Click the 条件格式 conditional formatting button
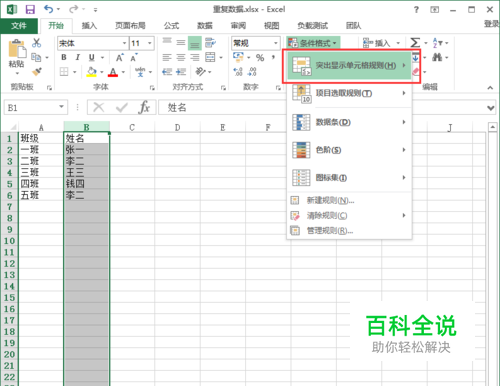The width and height of the screenshot is (500, 386). tap(313, 43)
